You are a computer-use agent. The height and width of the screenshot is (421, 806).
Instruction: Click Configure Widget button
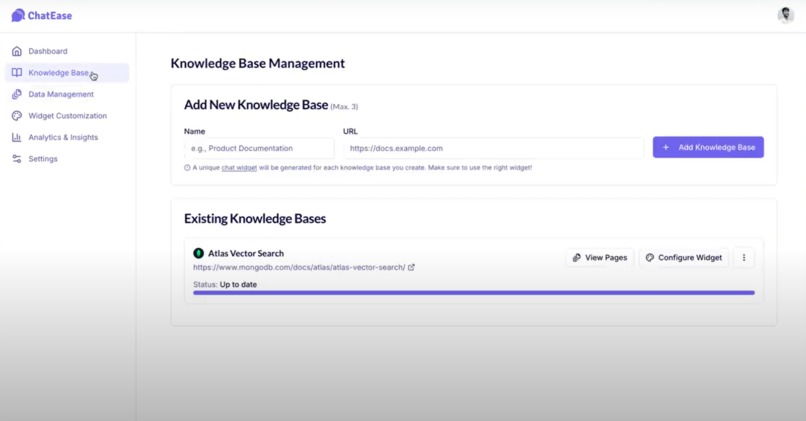point(684,258)
